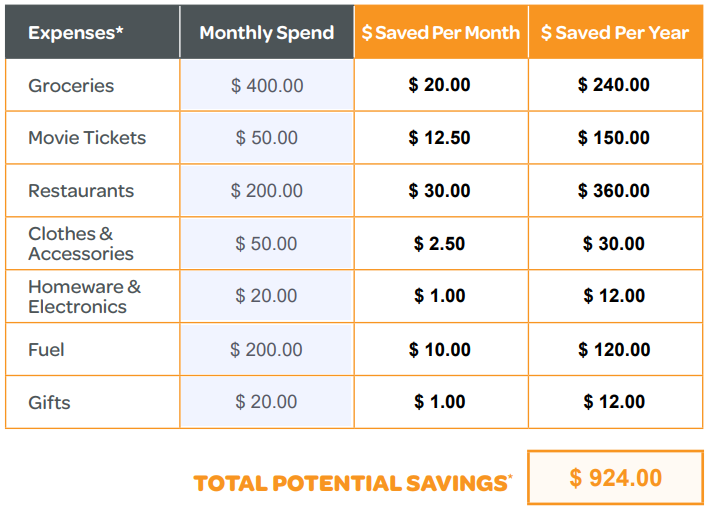Select the Movie Tickets $12.50 saved value
709x511 pixels.
(440, 137)
